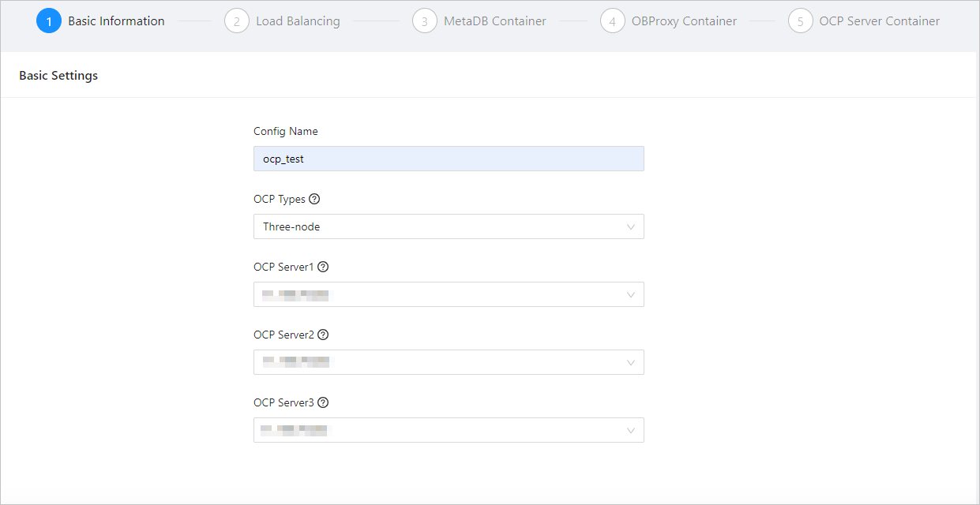The image size is (980, 505).
Task: Click the step 2 circle icon
Action: pos(237,21)
